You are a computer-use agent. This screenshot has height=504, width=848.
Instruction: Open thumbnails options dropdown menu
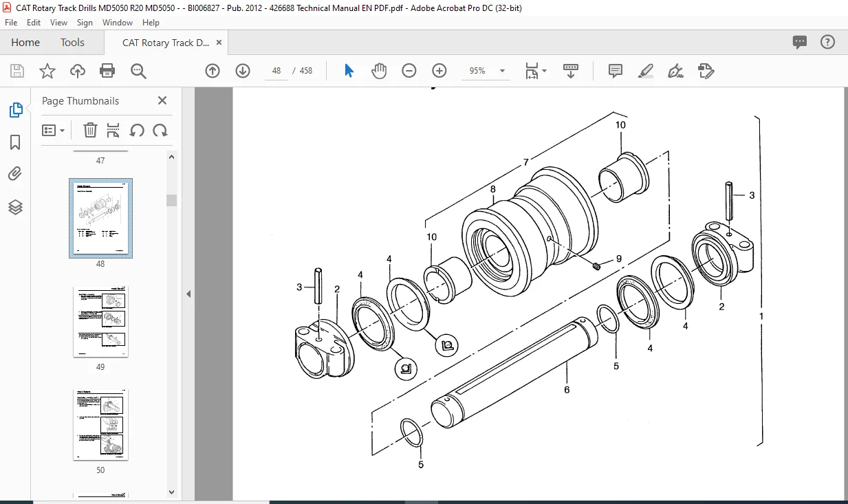[53, 130]
